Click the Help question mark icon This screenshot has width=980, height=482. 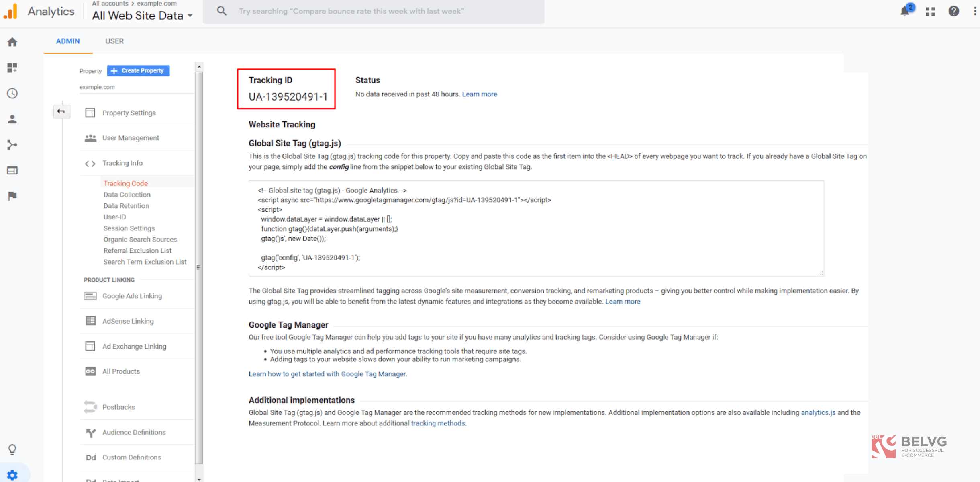(953, 11)
